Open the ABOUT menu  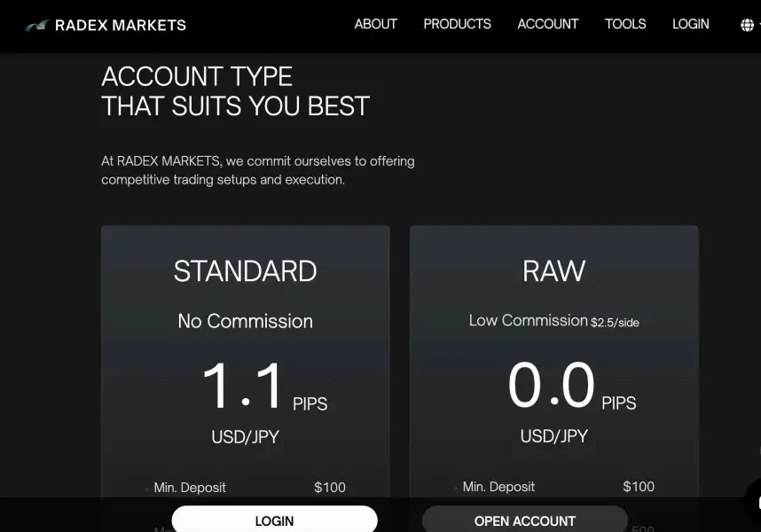[375, 24]
